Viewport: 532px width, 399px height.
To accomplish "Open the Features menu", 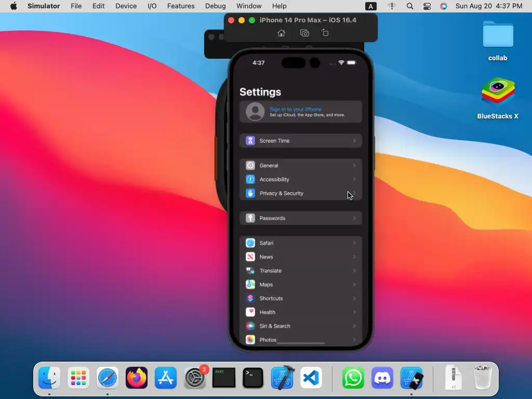I will (x=181, y=6).
